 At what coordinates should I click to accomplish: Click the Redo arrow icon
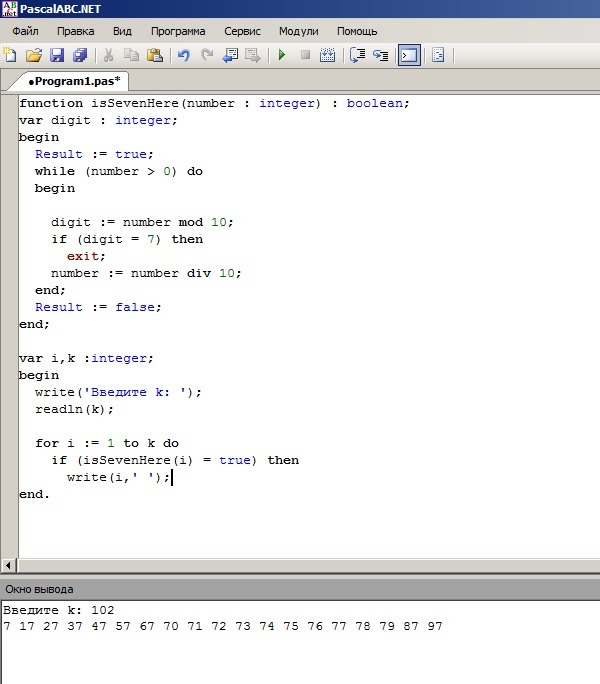[207, 55]
